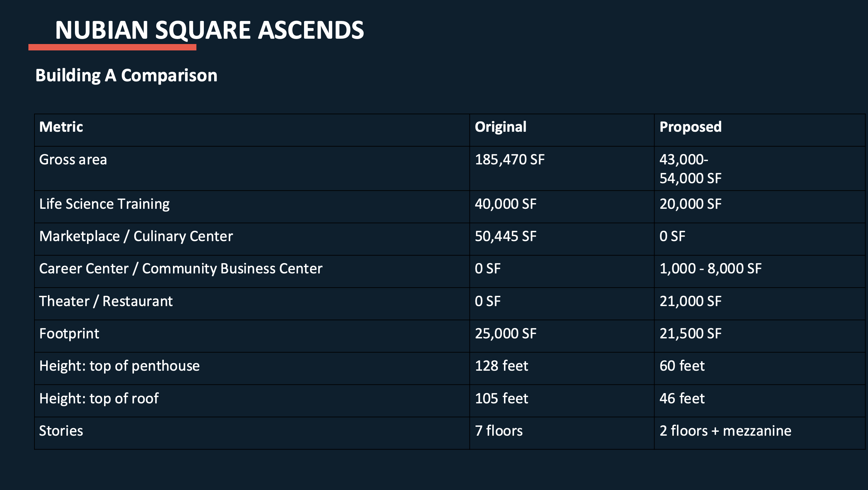Select the Gross area row label
The height and width of the screenshot is (490, 868).
point(73,160)
